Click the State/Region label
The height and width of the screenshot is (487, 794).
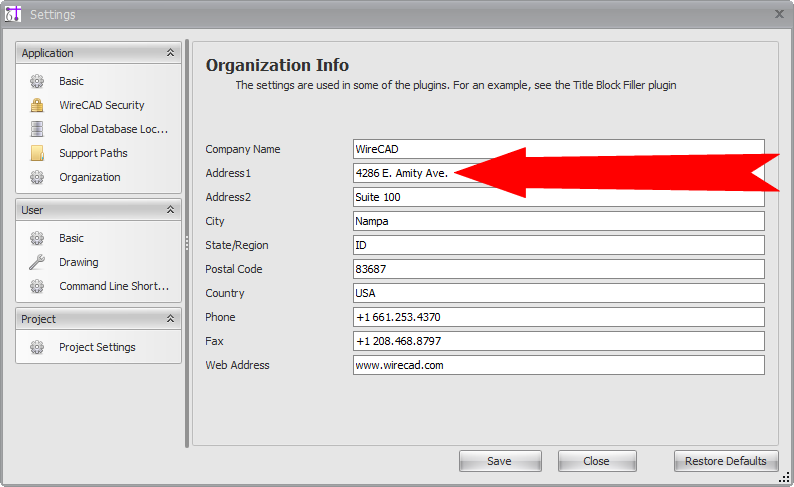click(236, 245)
